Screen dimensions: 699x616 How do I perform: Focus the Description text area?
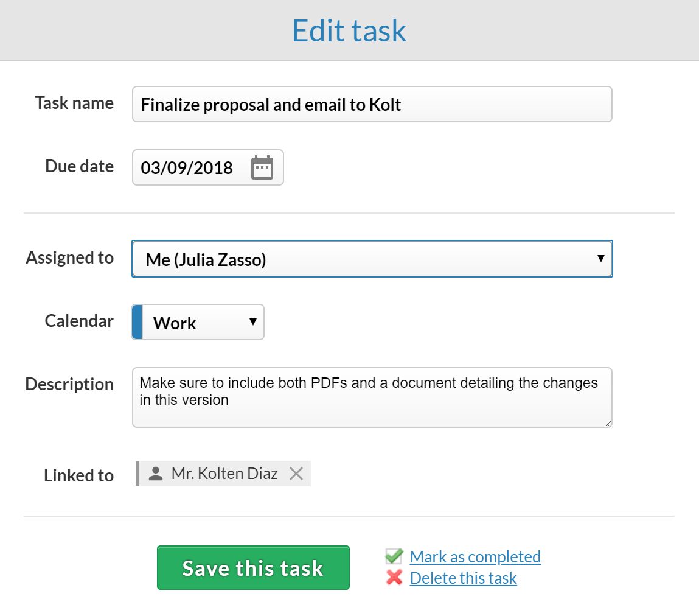pos(372,397)
